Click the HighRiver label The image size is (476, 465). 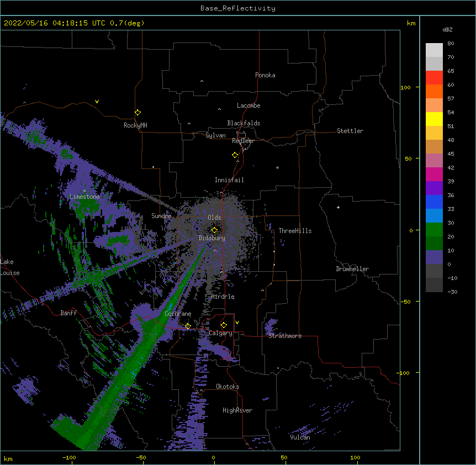click(x=237, y=410)
